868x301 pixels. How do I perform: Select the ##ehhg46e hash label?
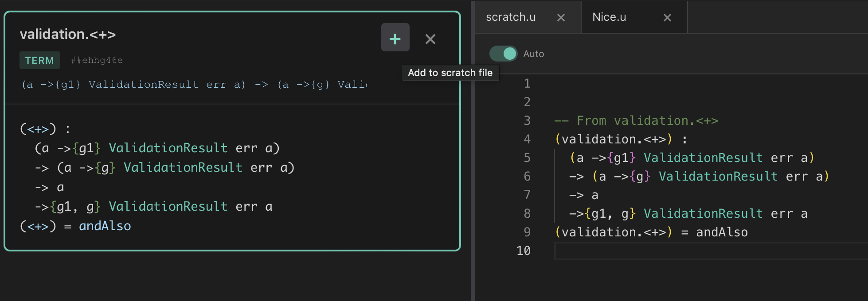tap(97, 60)
